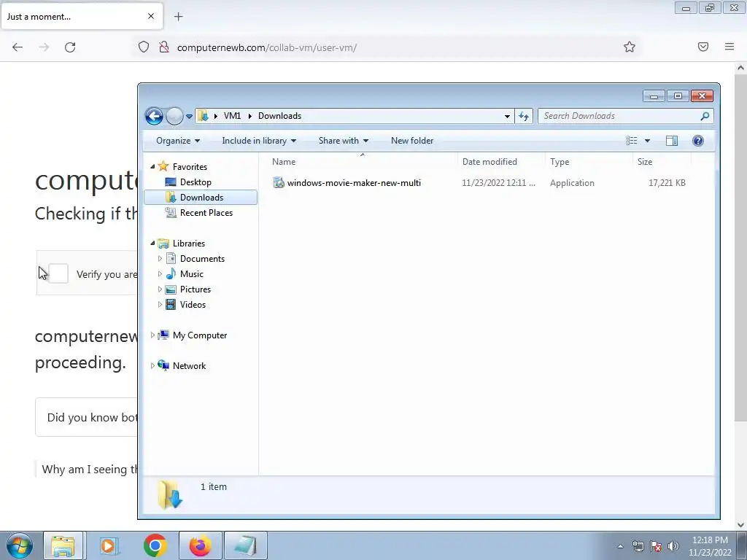Image resolution: width=747 pixels, height=560 pixels.
Task: Open Recent Places in Favorites
Action: click(206, 213)
